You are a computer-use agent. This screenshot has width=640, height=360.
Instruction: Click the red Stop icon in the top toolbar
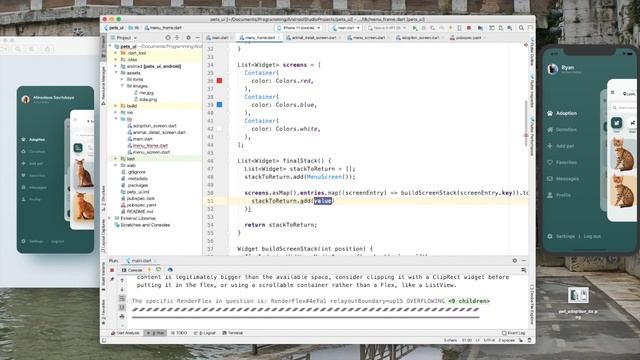[x=469, y=28]
